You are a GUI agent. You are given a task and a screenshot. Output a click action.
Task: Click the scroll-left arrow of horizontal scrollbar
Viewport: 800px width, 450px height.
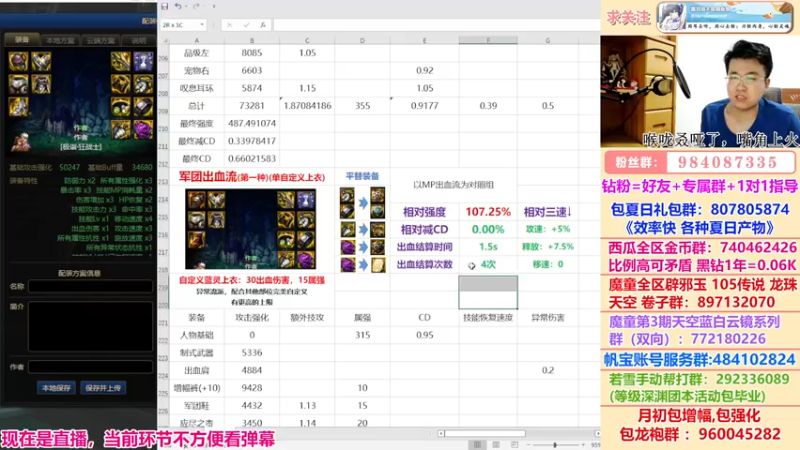(441, 434)
